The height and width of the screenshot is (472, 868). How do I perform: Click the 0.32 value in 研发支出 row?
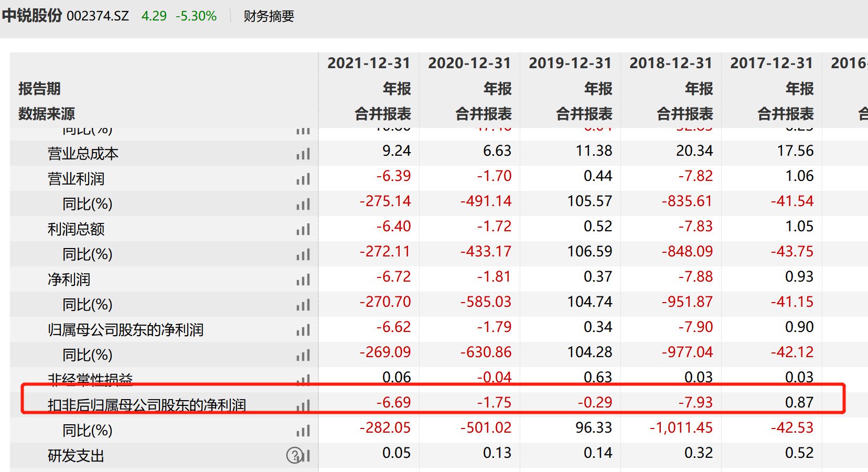[699, 453]
